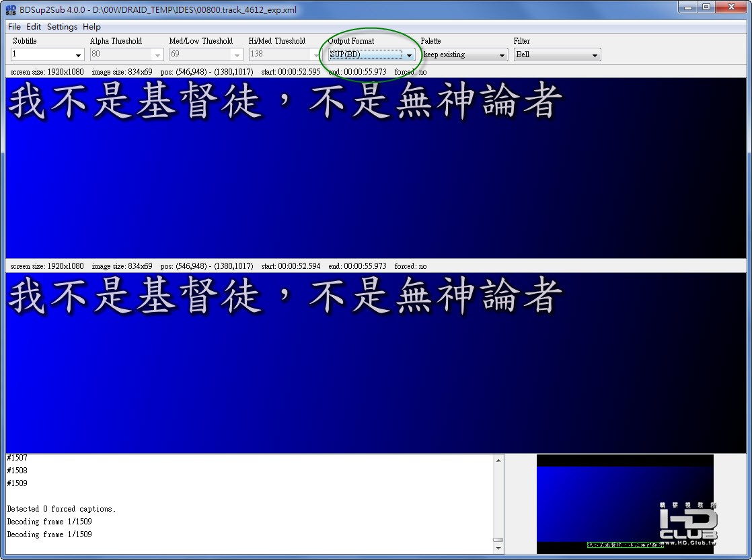Expand the Hi/Med Threshold dropdown
752x560 pixels.
tap(317, 54)
